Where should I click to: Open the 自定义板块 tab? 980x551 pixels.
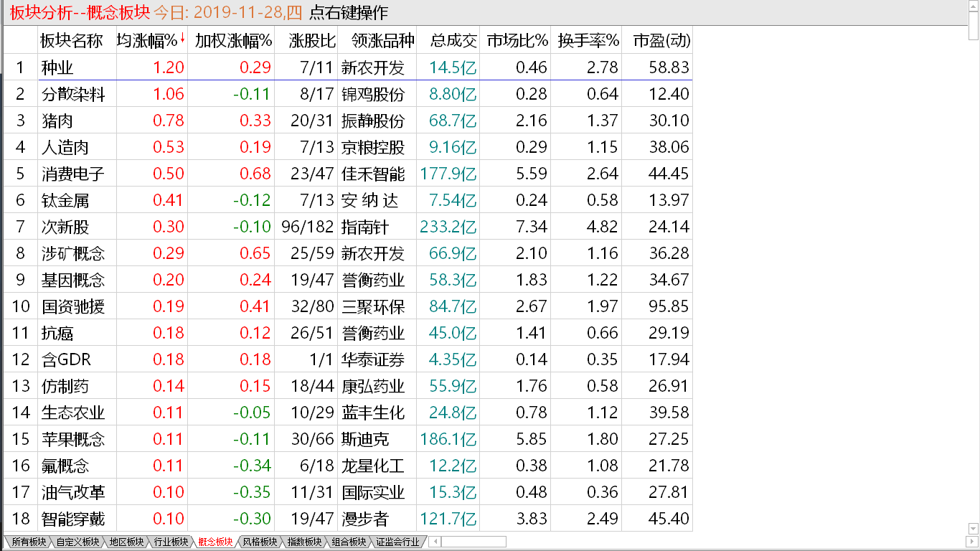[x=77, y=542]
